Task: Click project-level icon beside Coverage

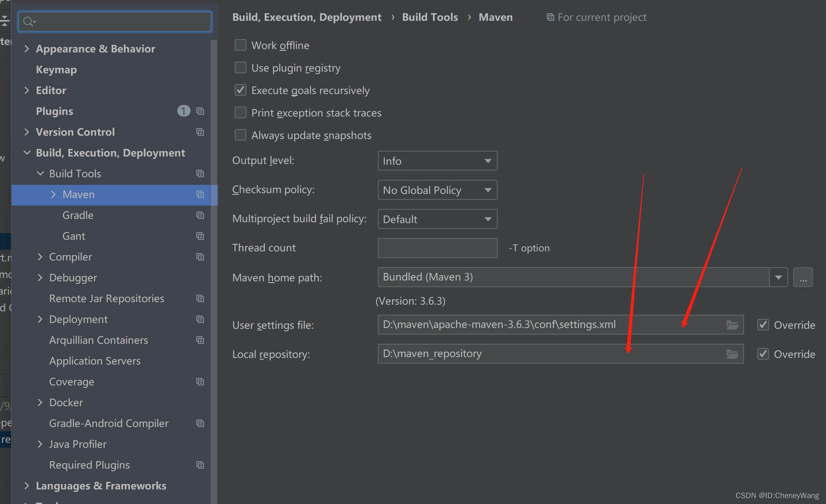Action: [200, 382]
